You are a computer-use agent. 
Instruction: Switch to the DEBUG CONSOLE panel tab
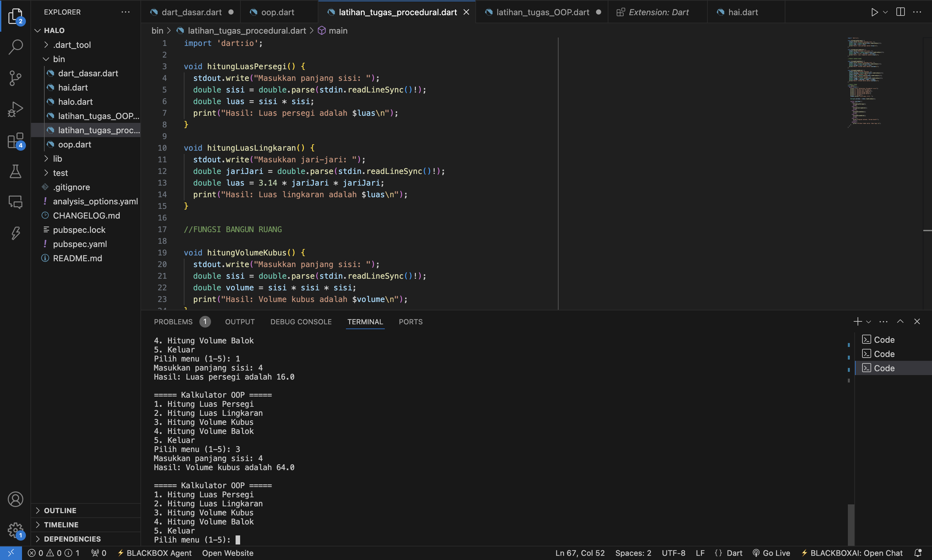coord(301,322)
